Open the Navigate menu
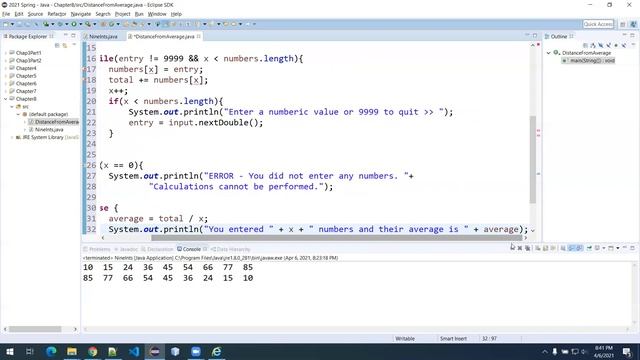This screenshot has width=640, height=360. click(81, 14)
